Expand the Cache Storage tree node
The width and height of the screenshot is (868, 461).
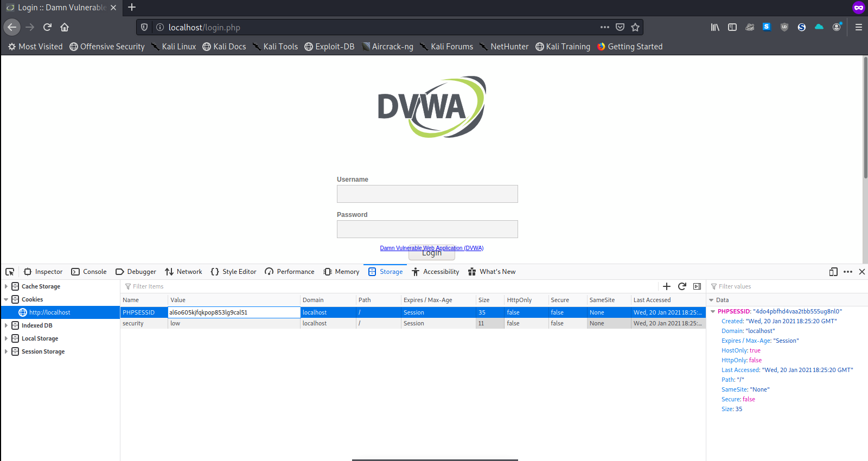tap(6, 286)
